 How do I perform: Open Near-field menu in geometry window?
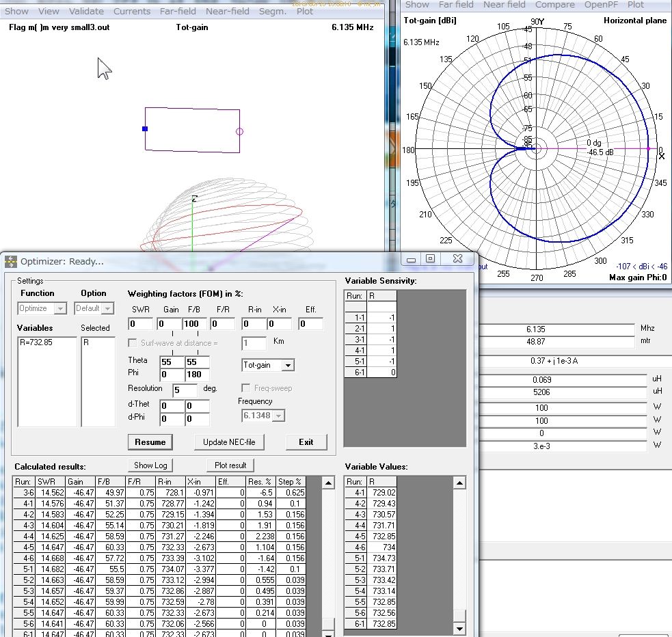point(227,11)
